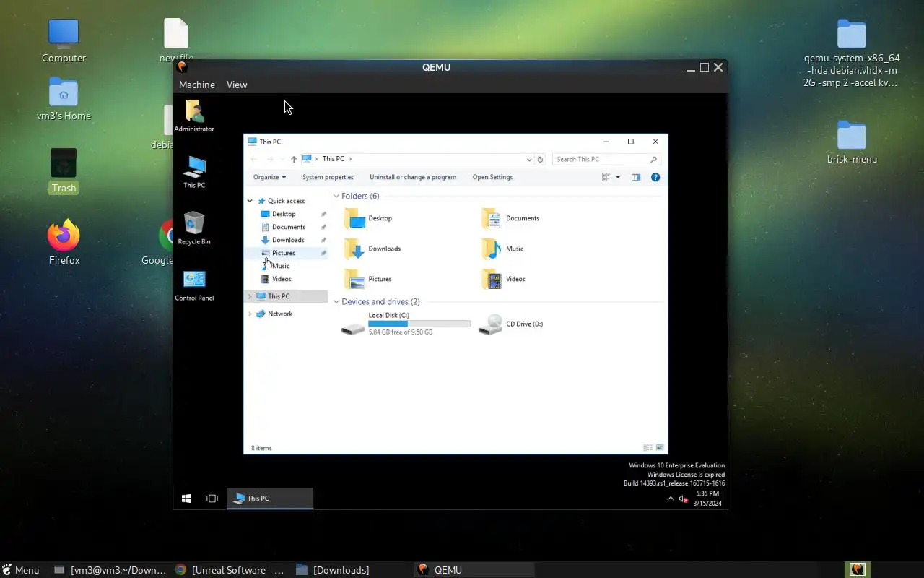Open Task View on the Windows taskbar
The width and height of the screenshot is (924, 578).
coord(212,499)
